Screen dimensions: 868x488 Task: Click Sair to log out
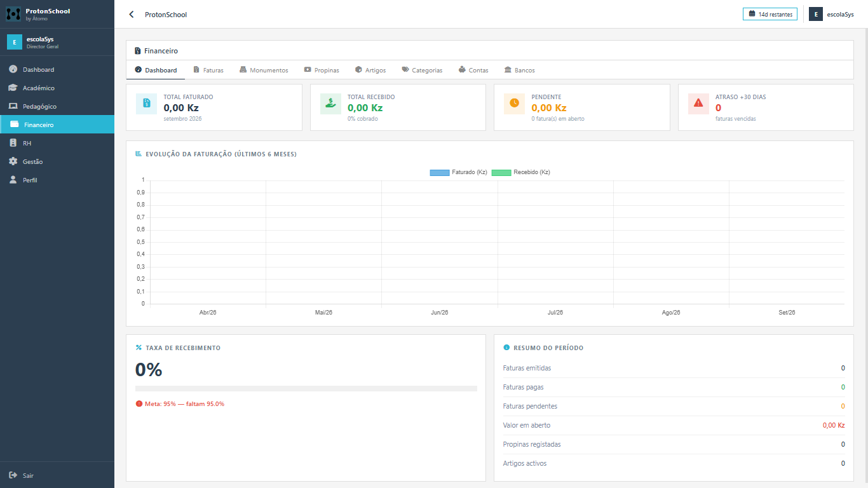(x=57, y=475)
